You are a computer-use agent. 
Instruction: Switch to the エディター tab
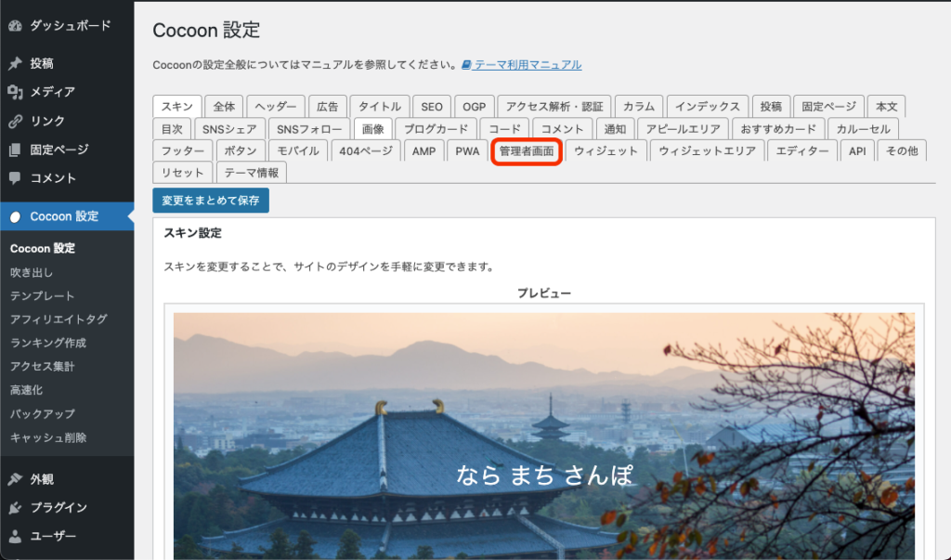[802, 151]
